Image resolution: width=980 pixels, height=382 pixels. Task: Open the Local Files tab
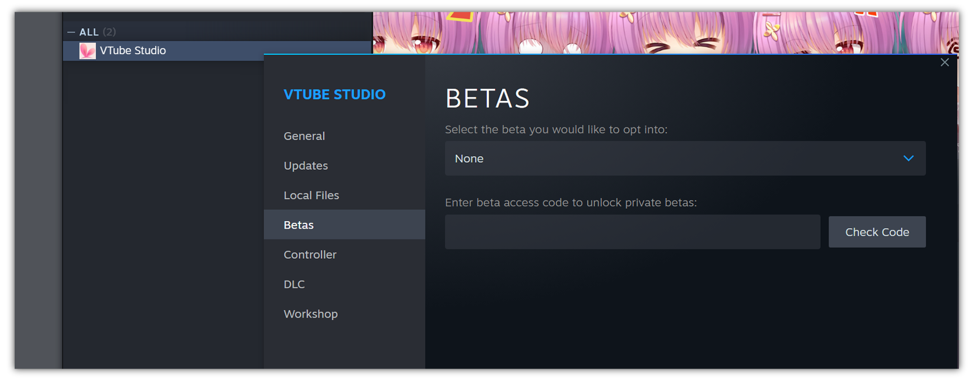pyautogui.click(x=344, y=195)
